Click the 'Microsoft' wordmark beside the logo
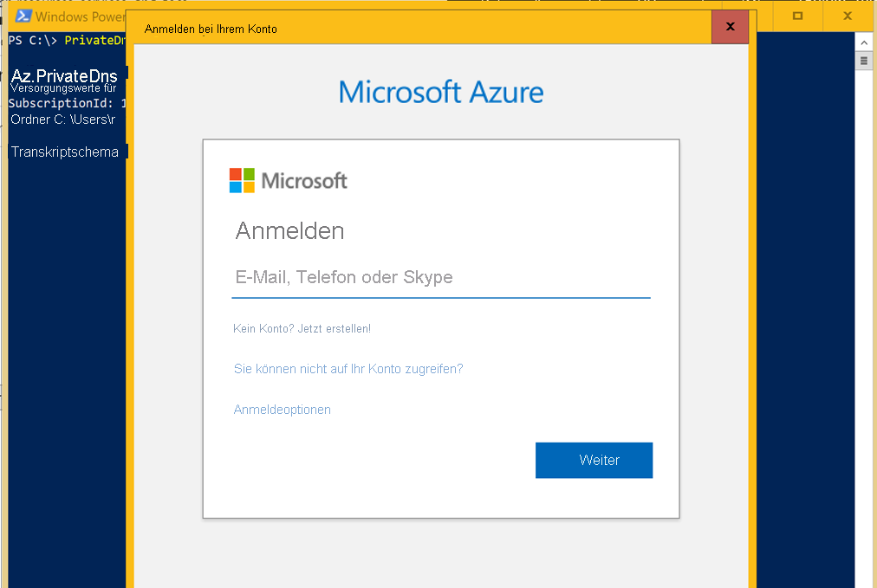 coord(304,180)
